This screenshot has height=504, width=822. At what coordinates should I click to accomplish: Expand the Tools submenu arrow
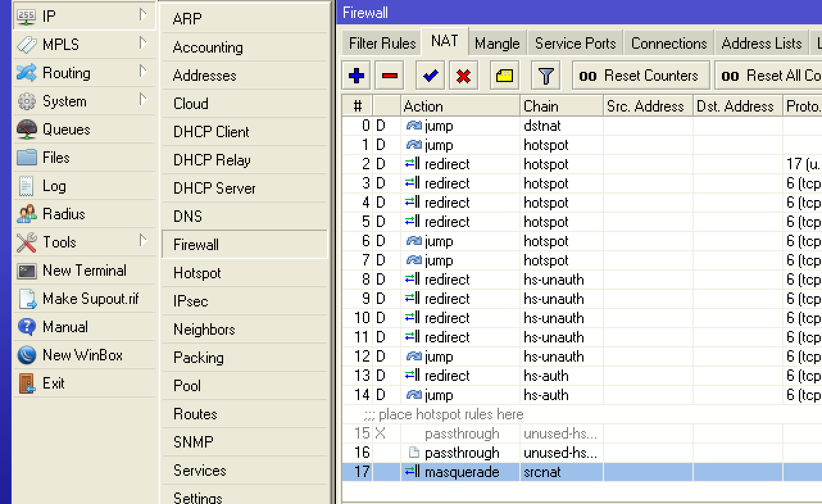[143, 240]
